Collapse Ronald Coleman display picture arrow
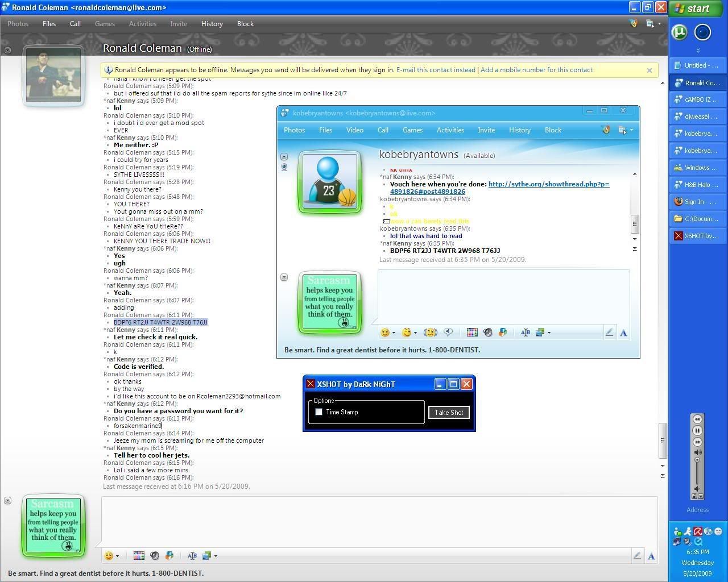Image resolution: width=728 pixels, height=582 pixels. 7,50
